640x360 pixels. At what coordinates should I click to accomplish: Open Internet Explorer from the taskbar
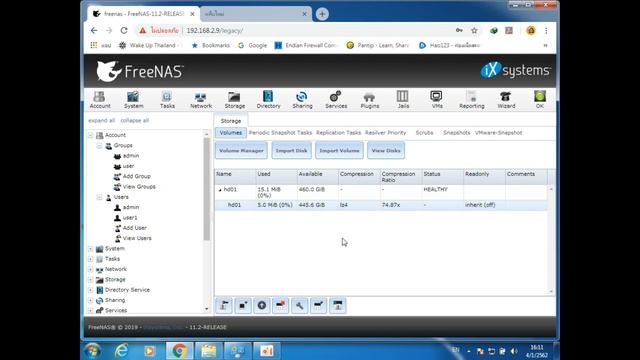[x=121, y=351]
